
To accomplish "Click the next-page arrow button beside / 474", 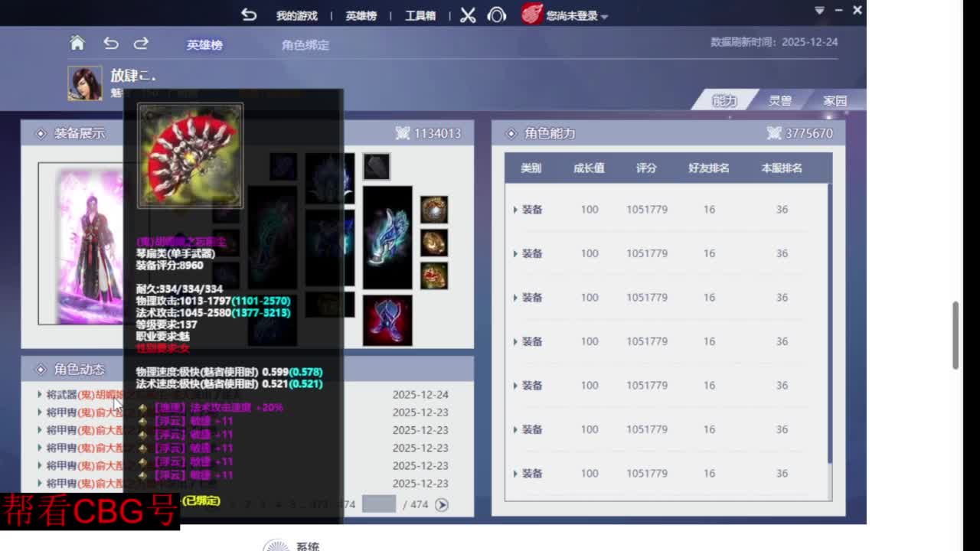I will click(442, 504).
